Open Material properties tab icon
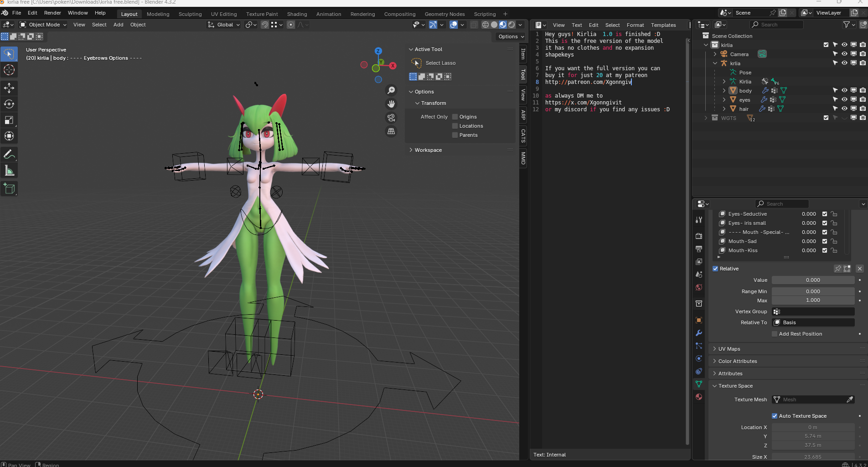Screen dimensions: 868x467 click(699, 397)
